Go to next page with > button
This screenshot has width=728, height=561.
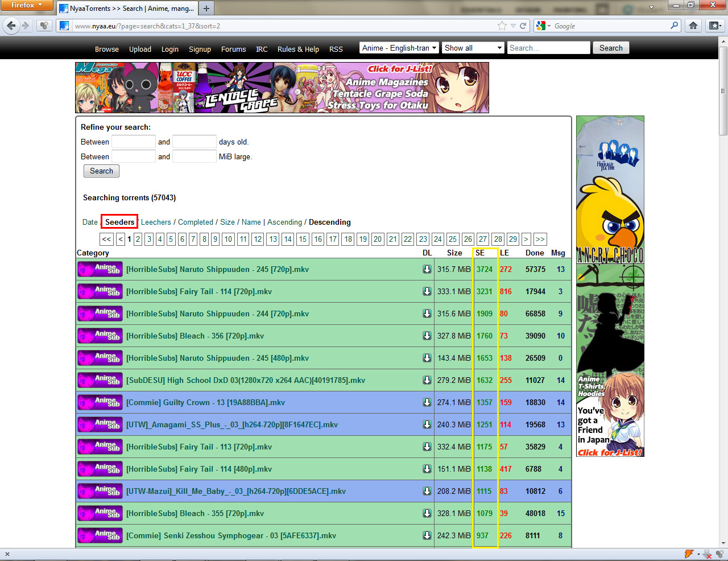click(526, 239)
